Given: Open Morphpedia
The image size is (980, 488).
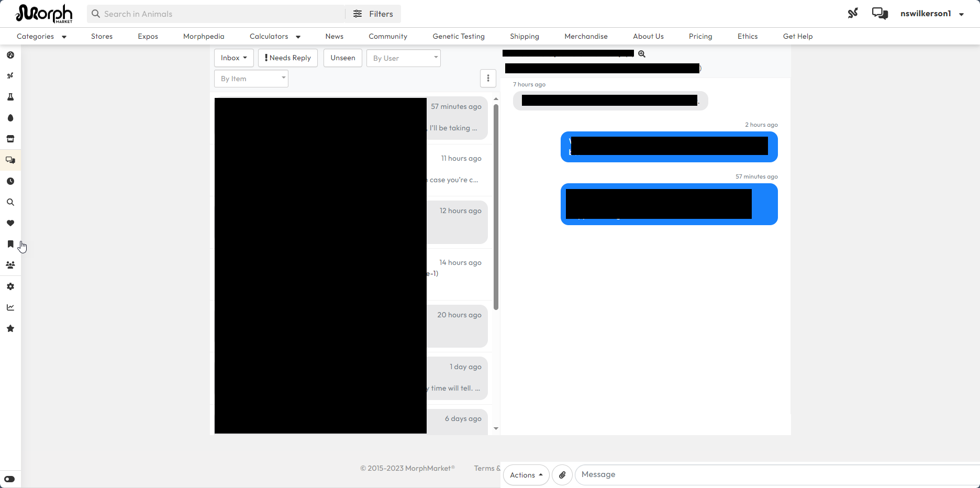Looking at the screenshot, I should pyautogui.click(x=204, y=36).
